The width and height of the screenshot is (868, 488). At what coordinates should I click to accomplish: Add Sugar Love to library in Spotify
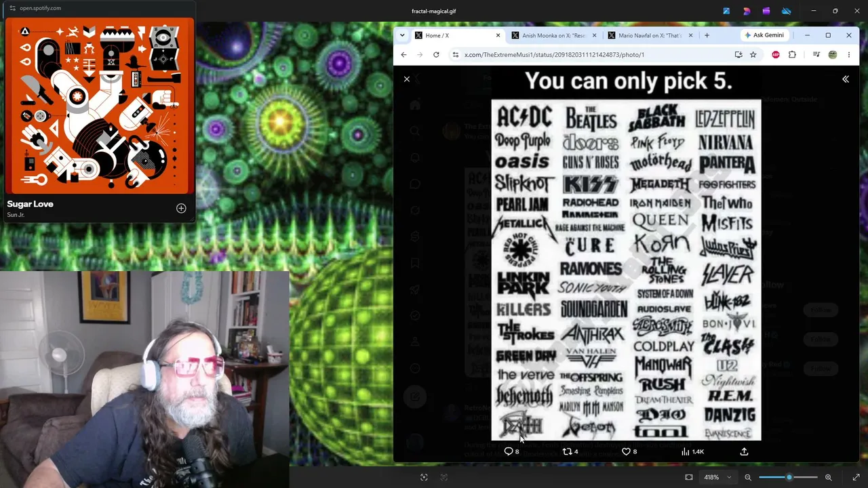pyautogui.click(x=181, y=208)
